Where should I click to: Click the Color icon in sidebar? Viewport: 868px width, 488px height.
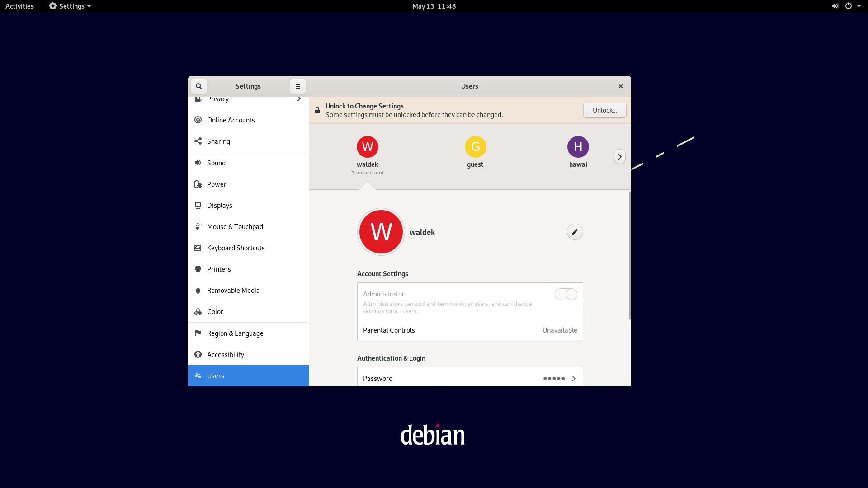198,311
